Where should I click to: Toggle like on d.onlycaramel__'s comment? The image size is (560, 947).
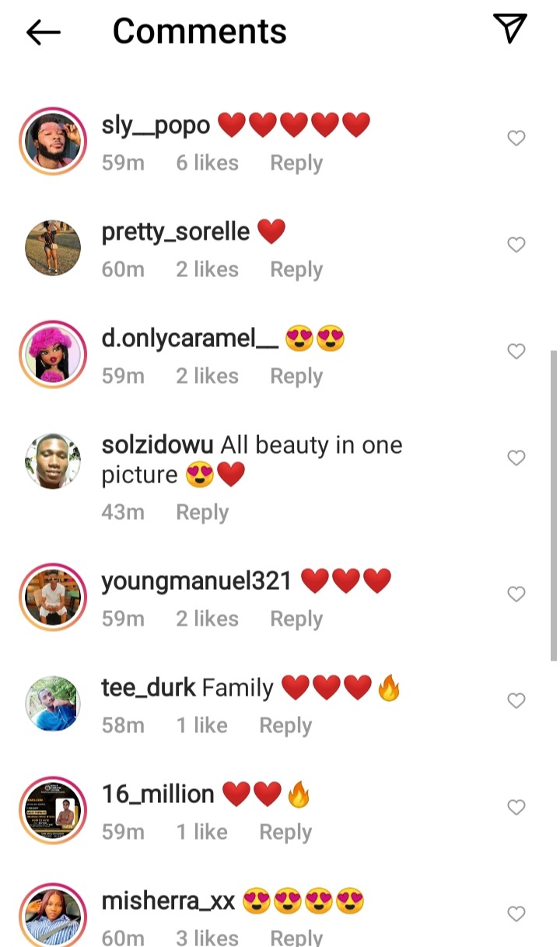(x=516, y=352)
